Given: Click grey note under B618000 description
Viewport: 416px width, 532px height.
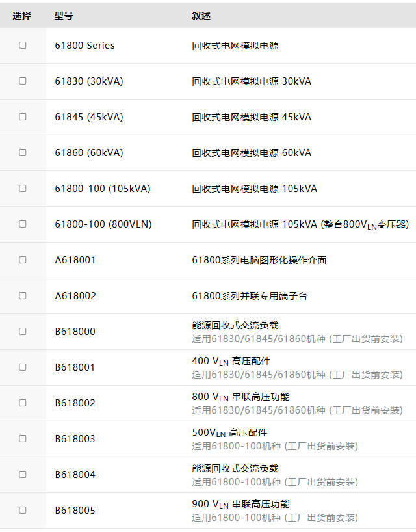Looking at the screenshot, I should (297, 339).
